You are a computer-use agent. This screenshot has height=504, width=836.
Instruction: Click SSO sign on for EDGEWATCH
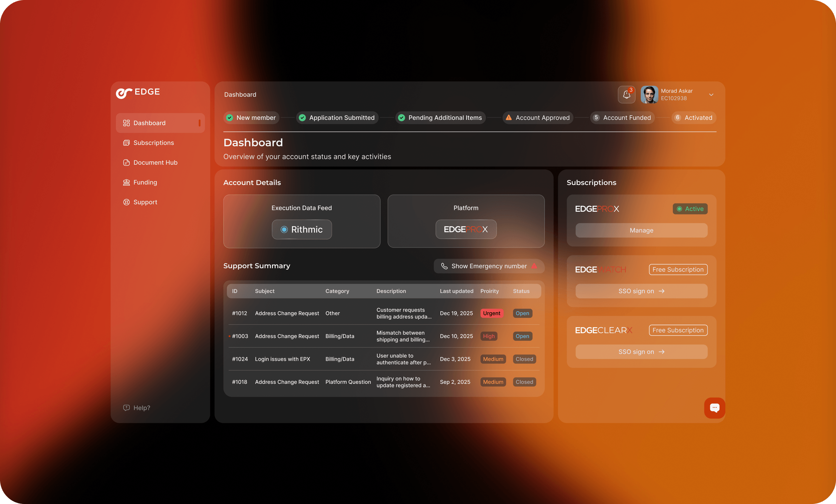pyautogui.click(x=641, y=291)
